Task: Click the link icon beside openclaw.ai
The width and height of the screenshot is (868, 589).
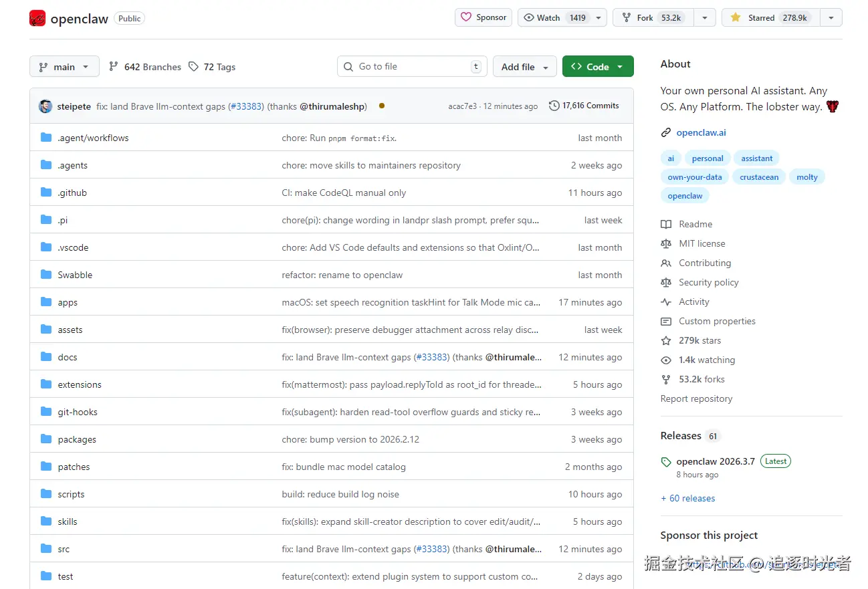Action: click(x=666, y=133)
